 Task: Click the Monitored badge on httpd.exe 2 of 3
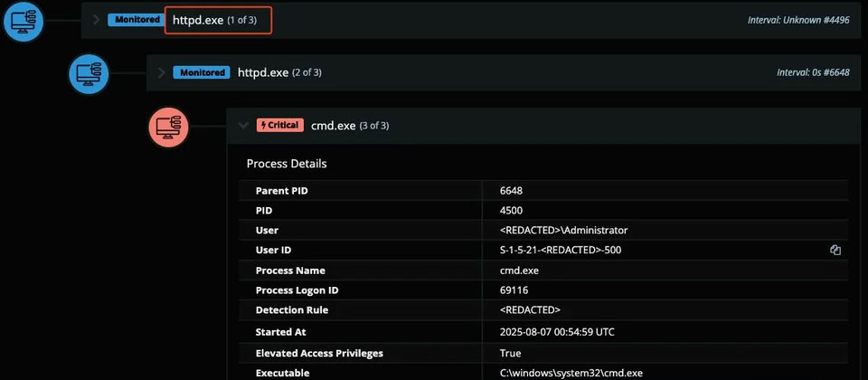point(202,72)
